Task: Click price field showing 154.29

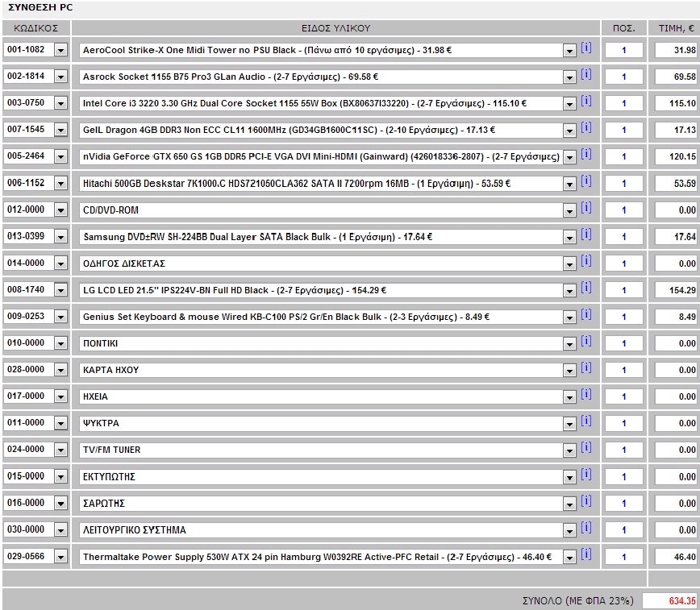Action: click(x=677, y=290)
